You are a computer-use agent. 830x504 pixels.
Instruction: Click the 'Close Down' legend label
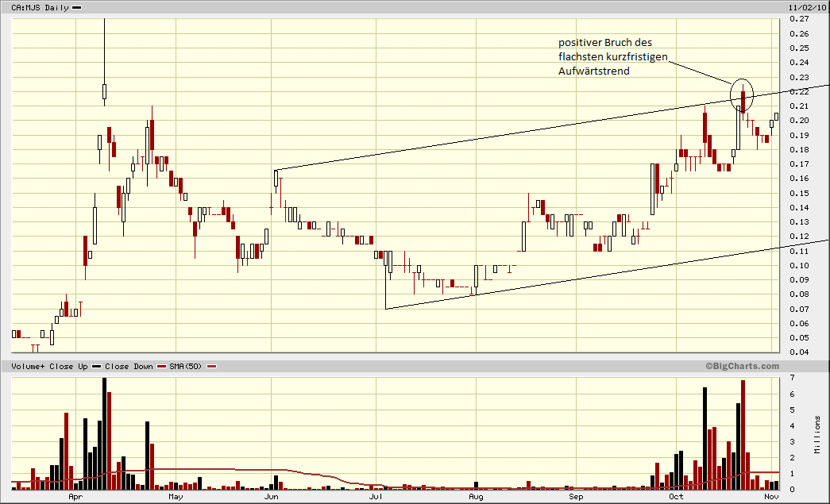tap(129, 367)
